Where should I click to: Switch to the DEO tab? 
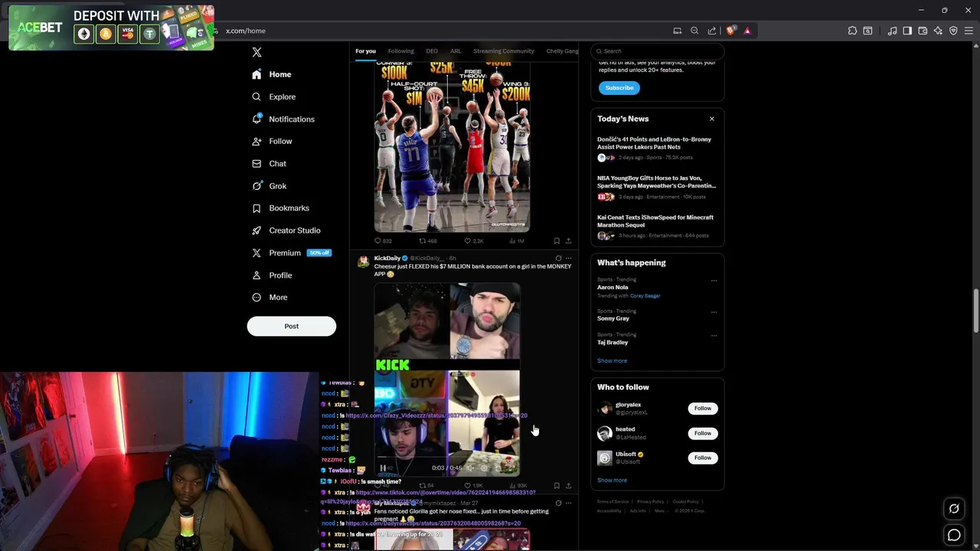[x=432, y=51]
